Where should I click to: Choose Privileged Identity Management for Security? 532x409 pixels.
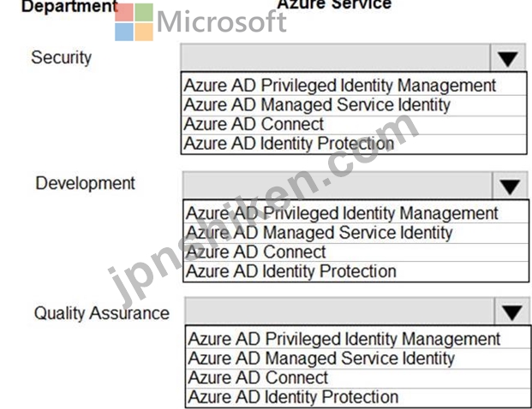point(354,85)
